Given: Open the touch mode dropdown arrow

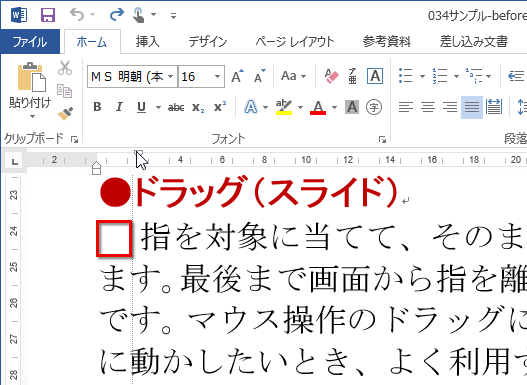Looking at the screenshot, I should click(x=153, y=14).
